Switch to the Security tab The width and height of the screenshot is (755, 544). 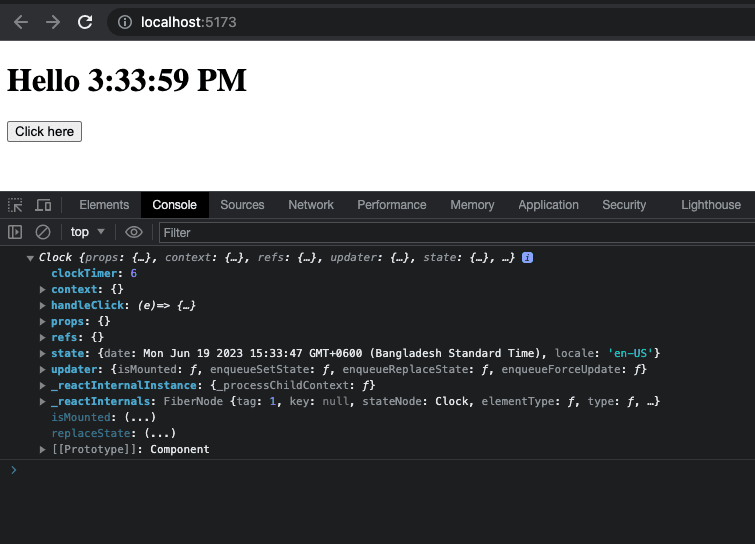pyautogui.click(x=624, y=205)
